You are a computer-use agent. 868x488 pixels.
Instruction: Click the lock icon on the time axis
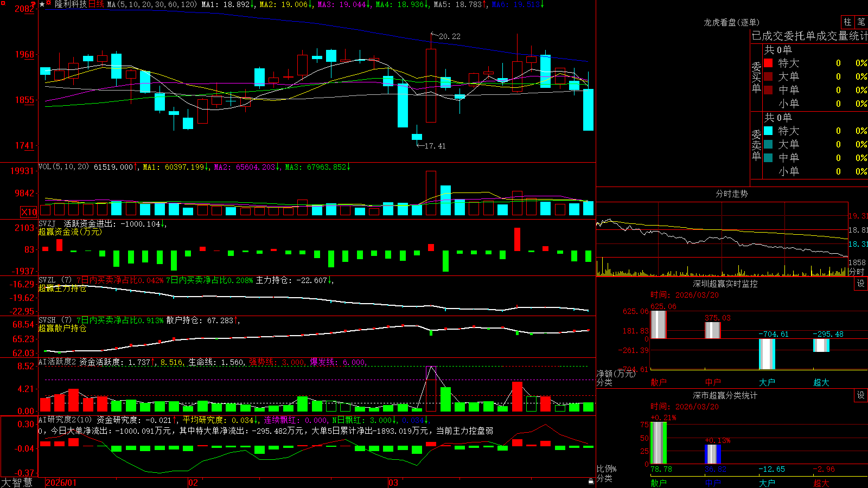pos(591,481)
